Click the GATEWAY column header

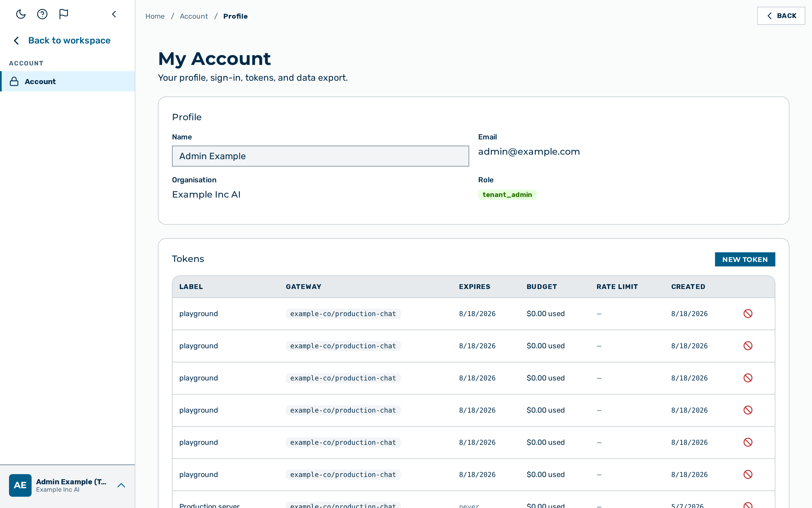(x=304, y=286)
